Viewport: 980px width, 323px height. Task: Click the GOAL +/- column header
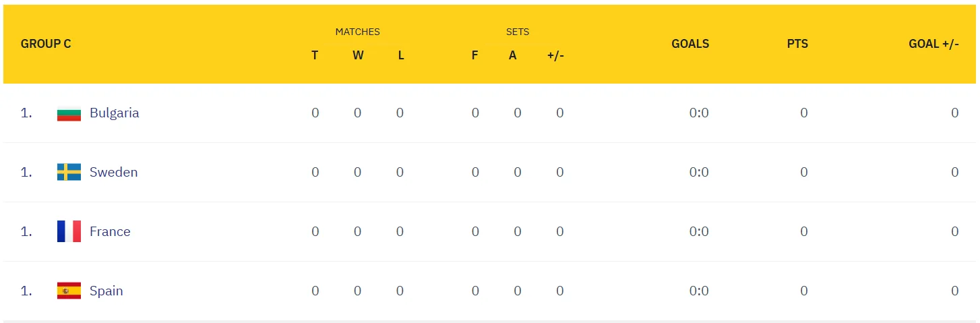coord(933,44)
